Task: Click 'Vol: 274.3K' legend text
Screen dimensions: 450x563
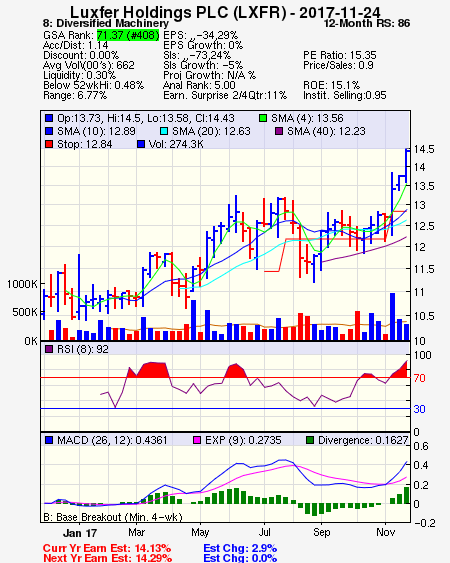Action: click(176, 144)
